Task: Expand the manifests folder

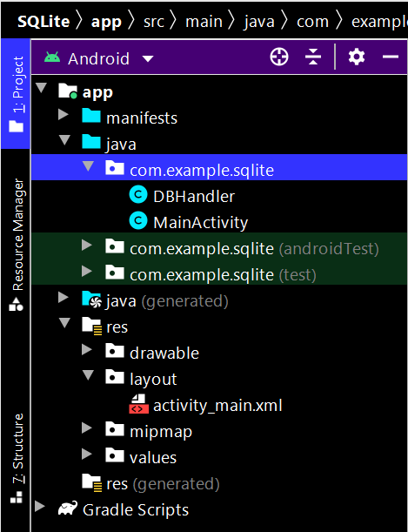Action: [64, 115]
